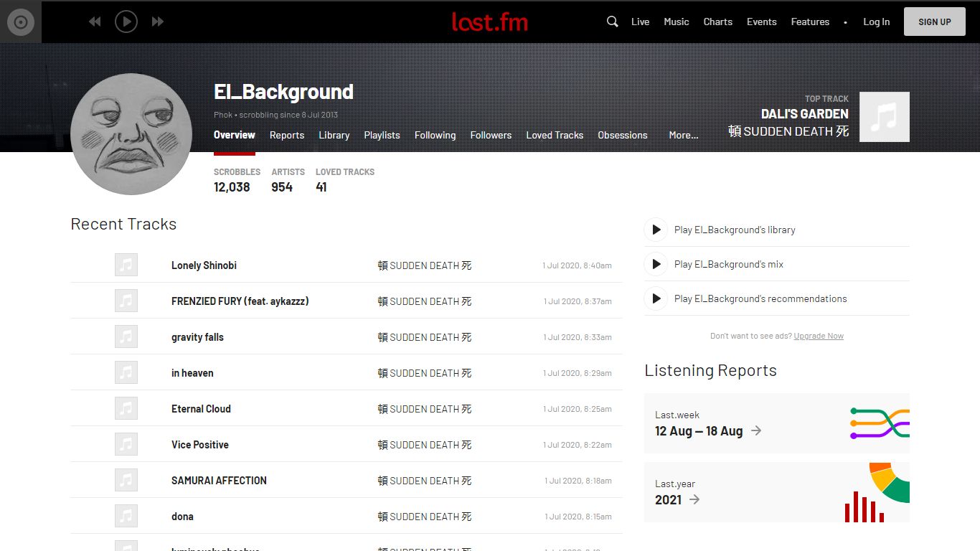The width and height of the screenshot is (980, 551).
Task: Switch to the Library tab
Action: (x=334, y=135)
